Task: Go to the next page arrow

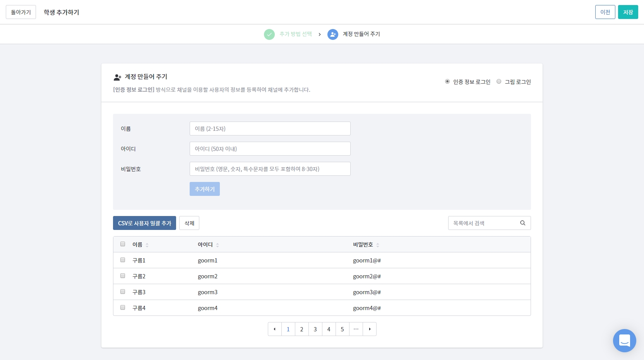Action: click(x=370, y=329)
